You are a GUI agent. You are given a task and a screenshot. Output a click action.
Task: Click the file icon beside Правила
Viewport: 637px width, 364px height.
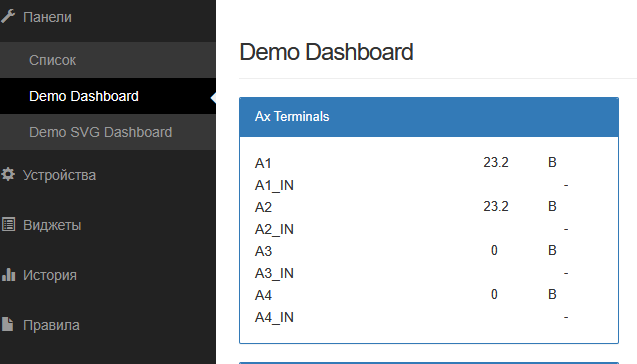(7, 324)
